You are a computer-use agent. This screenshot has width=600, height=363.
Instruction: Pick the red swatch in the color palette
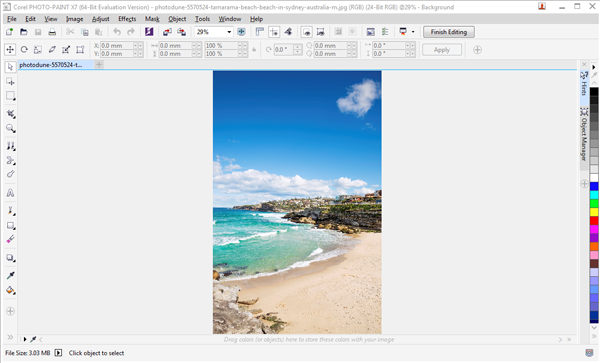(594, 221)
